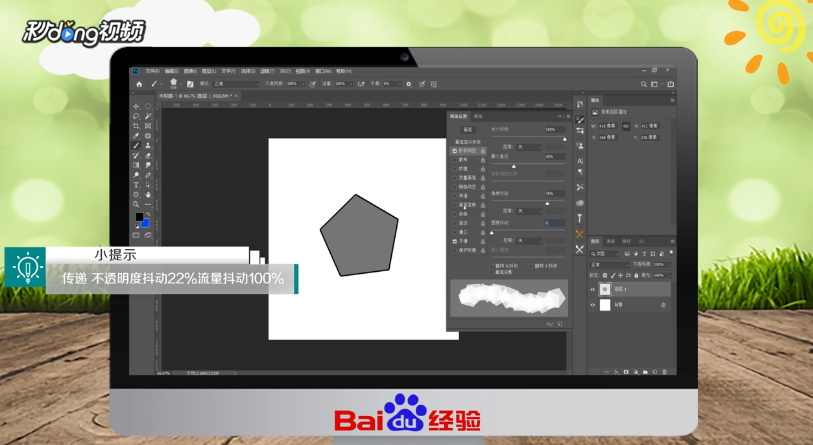Viewport: 813px width, 445px height.
Task: Click the Lock all icon in Layers panel
Action: (x=636, y=275)
